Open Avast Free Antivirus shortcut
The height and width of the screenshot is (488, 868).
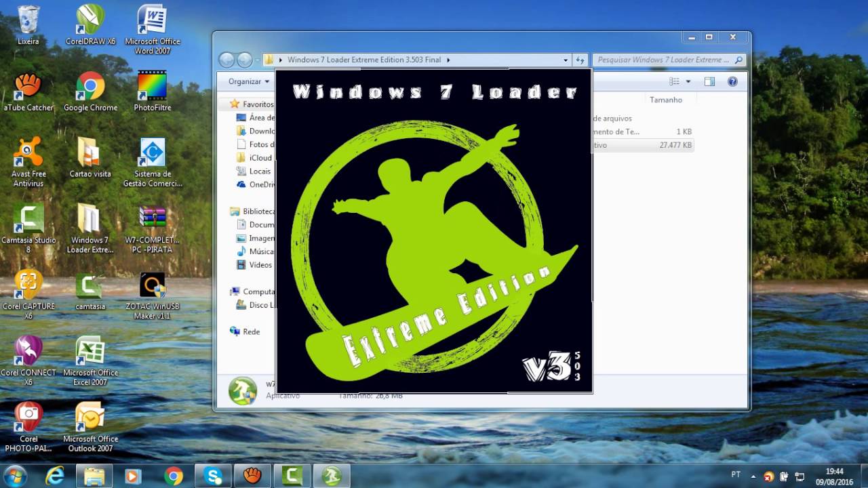(28, 162)
